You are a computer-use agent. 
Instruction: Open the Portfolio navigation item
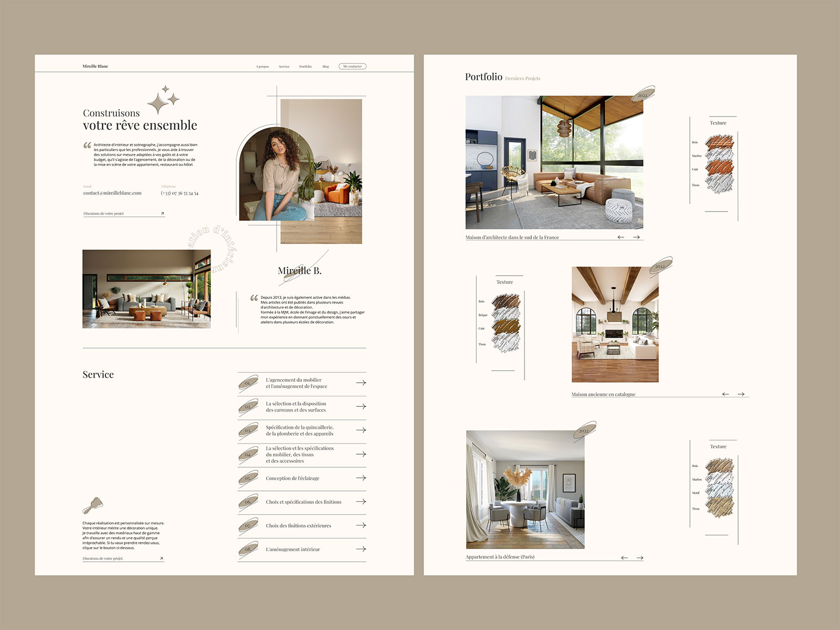tap(306, 67)
